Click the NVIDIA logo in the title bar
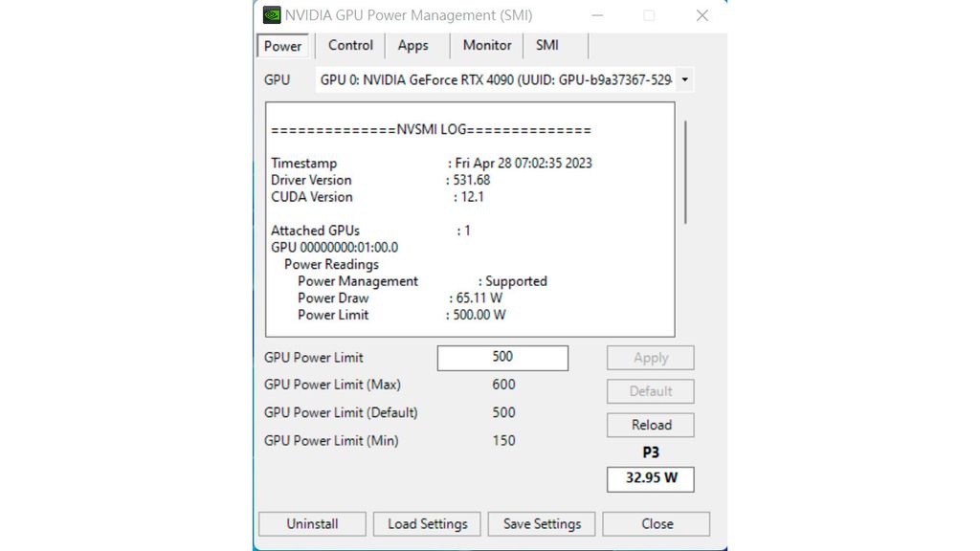 click(x=273, y=15)
